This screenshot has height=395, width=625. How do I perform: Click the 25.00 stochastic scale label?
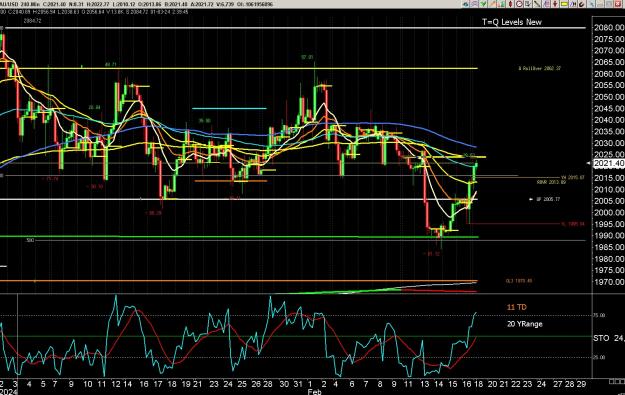599,358
